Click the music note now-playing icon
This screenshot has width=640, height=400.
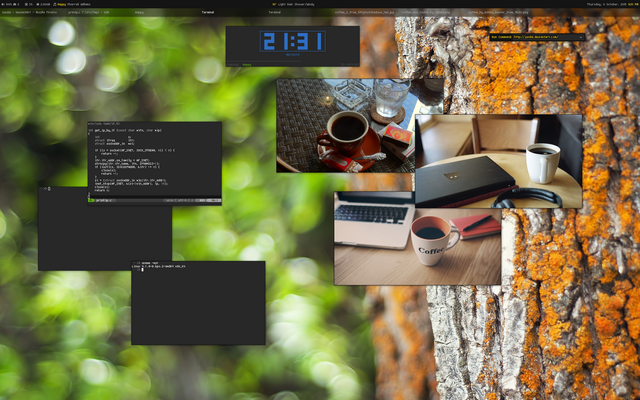54,4
